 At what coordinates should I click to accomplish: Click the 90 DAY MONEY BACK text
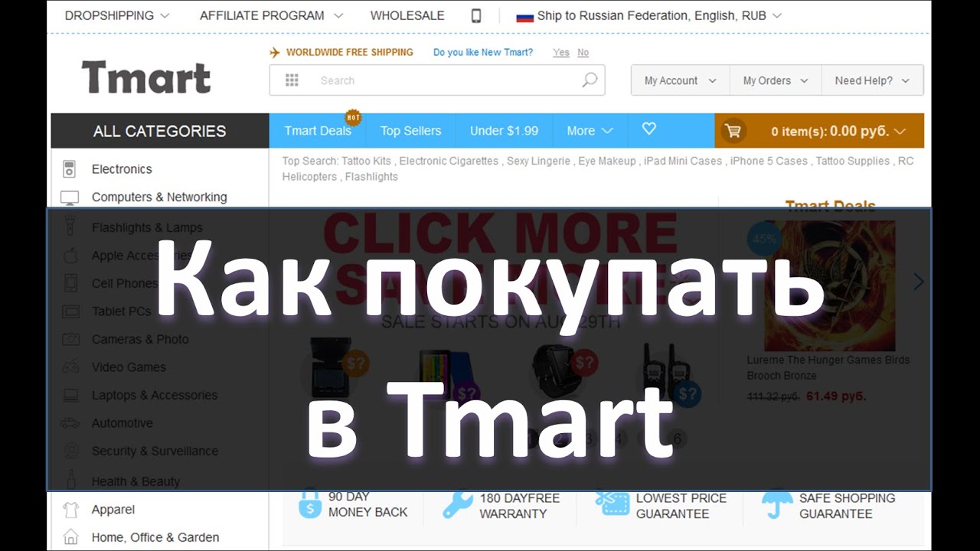(x=368, y=505)
